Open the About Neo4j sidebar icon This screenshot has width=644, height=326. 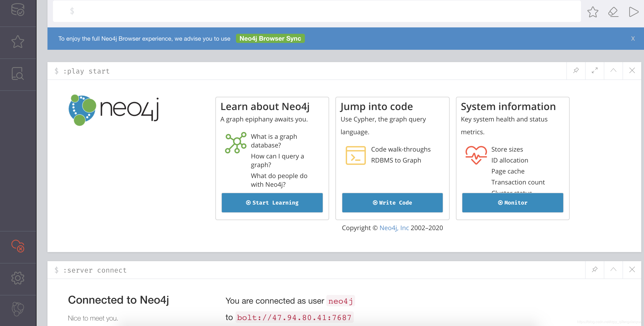(x=18, y=309)
